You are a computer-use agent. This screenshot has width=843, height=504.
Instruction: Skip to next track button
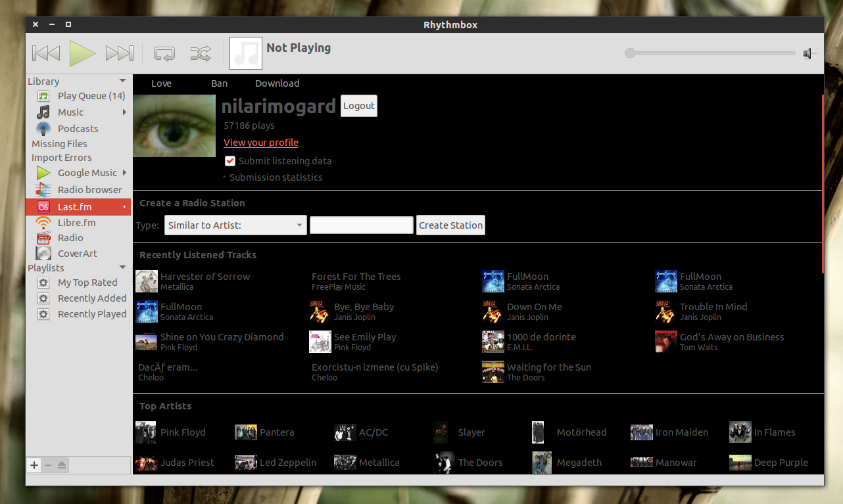click(x=120, y=53)
